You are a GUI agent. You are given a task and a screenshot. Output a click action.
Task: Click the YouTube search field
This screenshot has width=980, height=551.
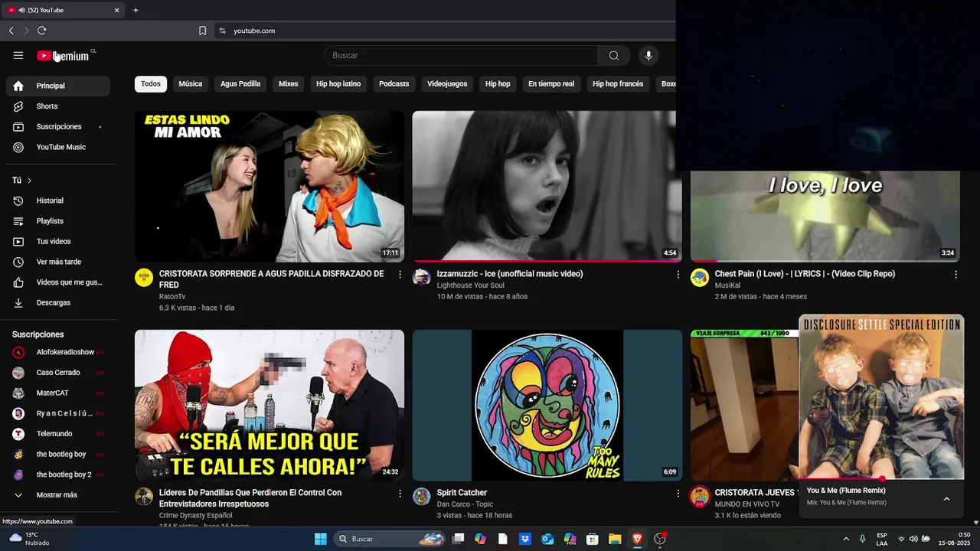pos(461,55)
